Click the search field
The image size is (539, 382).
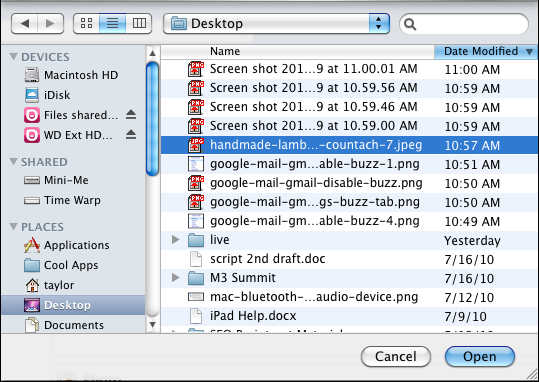[x=464, y=24]
